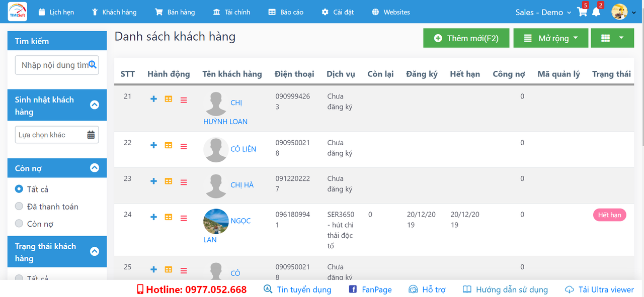Screen dimensions: 644x297
Task: Click search magnifier icon in search box
Action: (93, 64)
